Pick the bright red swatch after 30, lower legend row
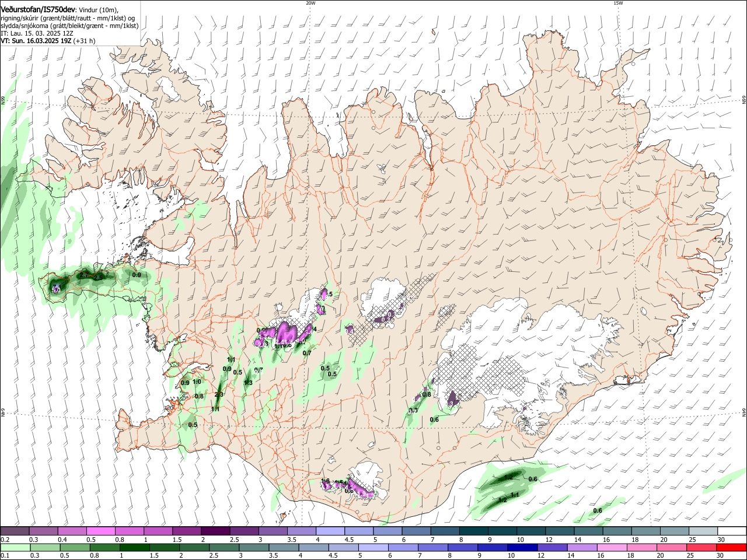Viewport: 747px width, 560px height. [x=731, y=548]
